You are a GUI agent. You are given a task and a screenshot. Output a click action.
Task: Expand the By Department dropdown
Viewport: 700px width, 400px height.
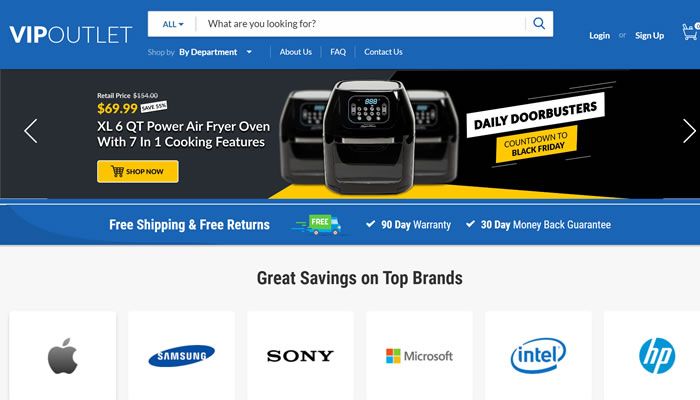coord(216,52)
